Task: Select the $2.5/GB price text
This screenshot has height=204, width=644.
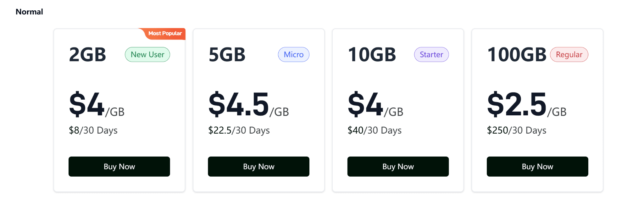Action: click(527, 104)
